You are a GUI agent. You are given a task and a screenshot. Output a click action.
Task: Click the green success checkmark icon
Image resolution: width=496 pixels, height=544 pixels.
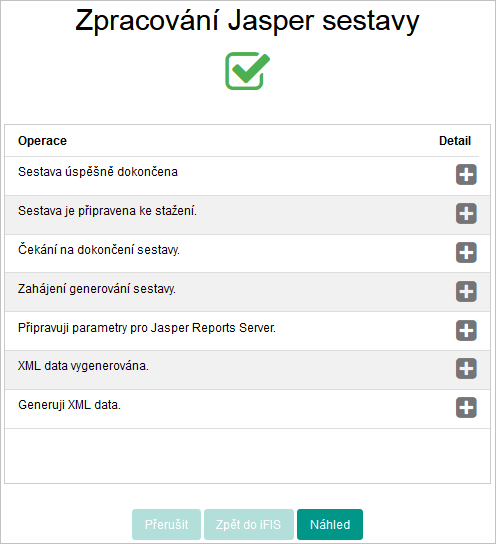(x=247, y=71)
